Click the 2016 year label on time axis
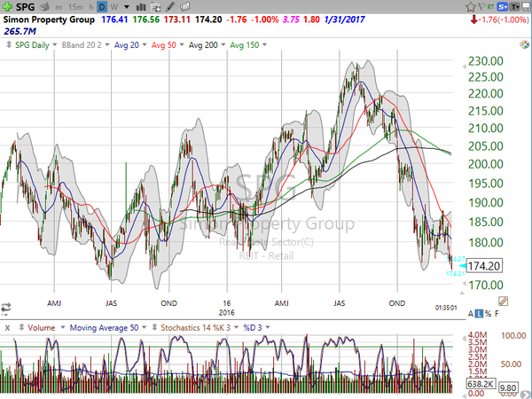Viewport: 532px width, 399px height. tap(226, 312)
